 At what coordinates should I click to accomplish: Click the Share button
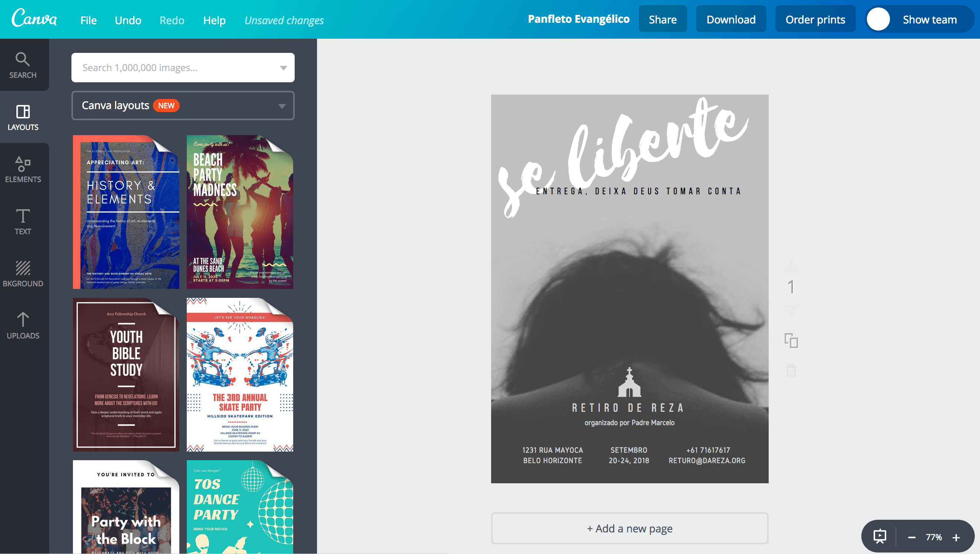click(x=663, y=19)
